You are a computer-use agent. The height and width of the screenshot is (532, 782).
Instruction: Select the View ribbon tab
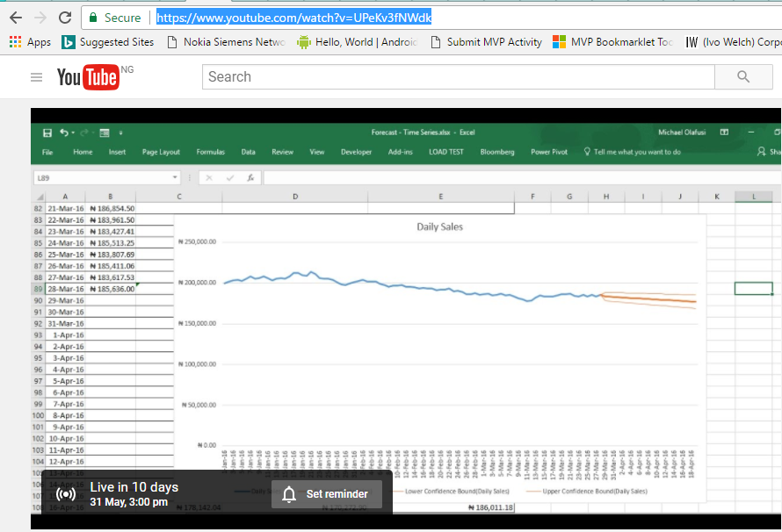pyautogui.click(x=316, y=152)
